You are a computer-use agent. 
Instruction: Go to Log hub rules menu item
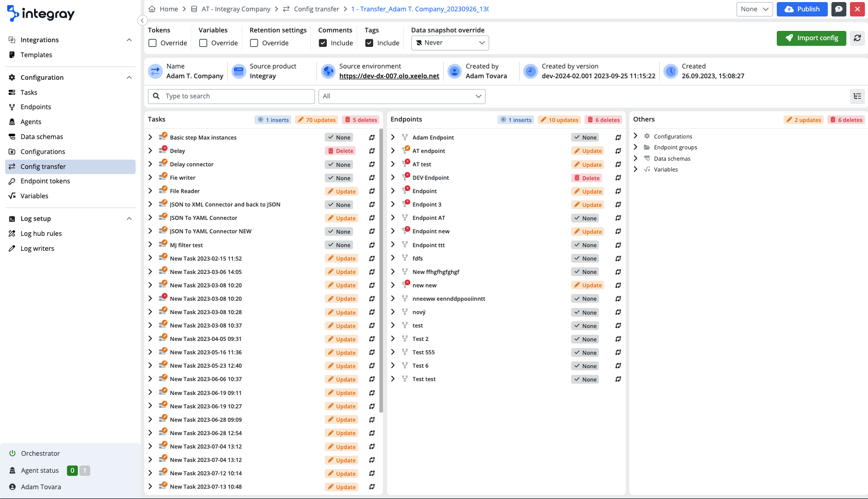pos(41,234)
